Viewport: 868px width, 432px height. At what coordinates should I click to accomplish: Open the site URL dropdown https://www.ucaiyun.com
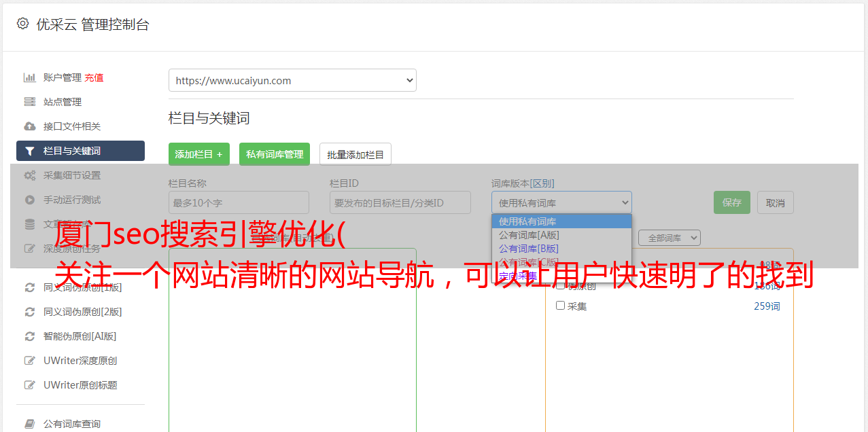(292, 80)
